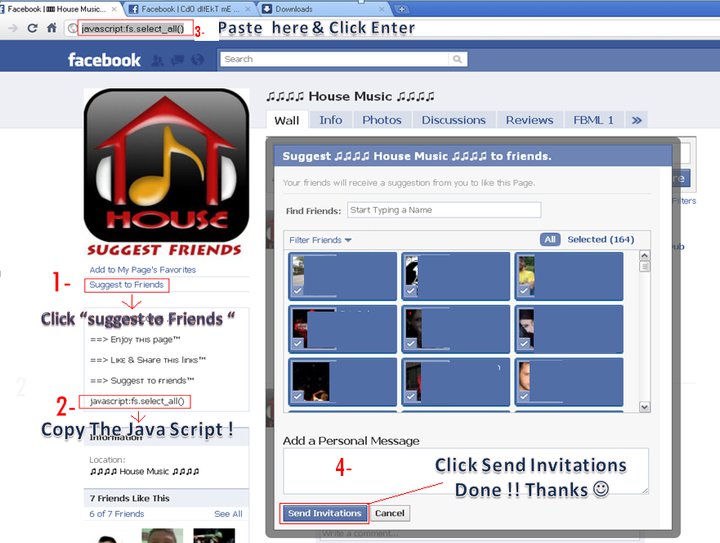This screenshot has width=720, height=543.
Task: Go to the browser home page icon
Action: click(x=51, y=28)
